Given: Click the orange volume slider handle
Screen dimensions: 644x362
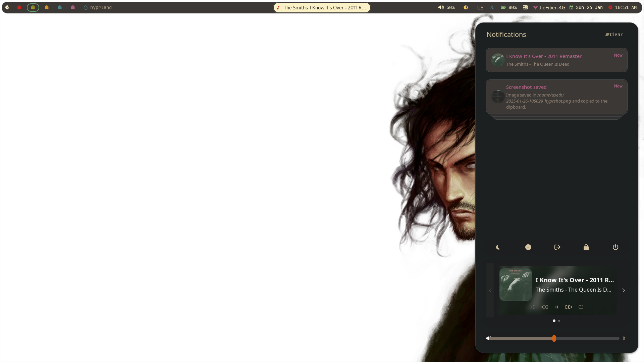Looking at the screenshot, I should [x=554, y=339].
